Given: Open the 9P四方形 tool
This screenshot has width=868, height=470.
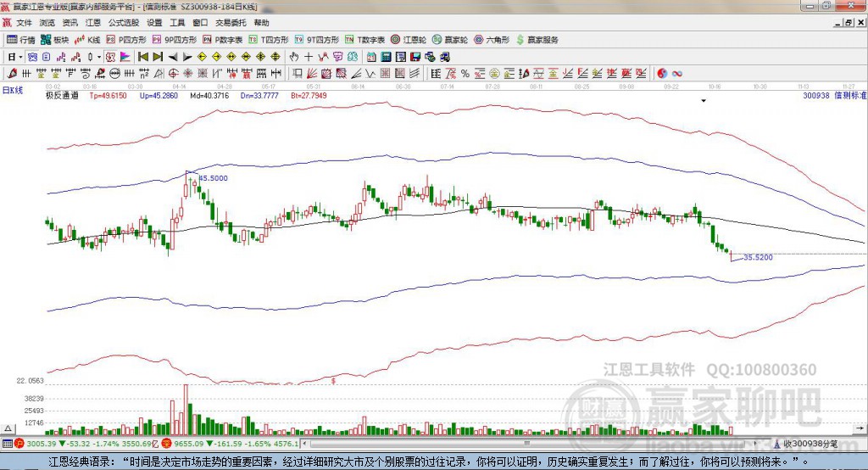Looking at the screenshot, I should 175,40.
